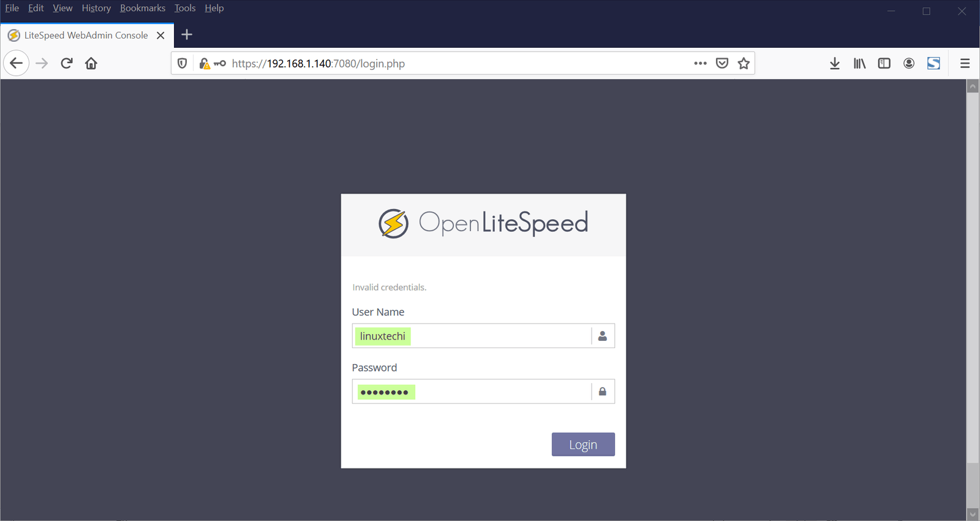This screenshot has width=980, height=521.
Task: Click the scrollbar up arrow
Action: [x=973, y=86]
